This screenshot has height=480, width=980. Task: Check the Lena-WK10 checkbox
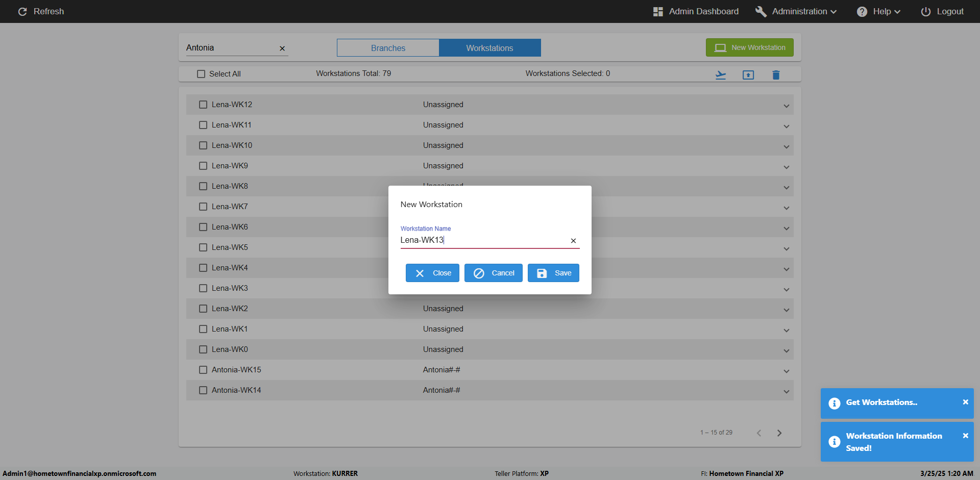203,145
